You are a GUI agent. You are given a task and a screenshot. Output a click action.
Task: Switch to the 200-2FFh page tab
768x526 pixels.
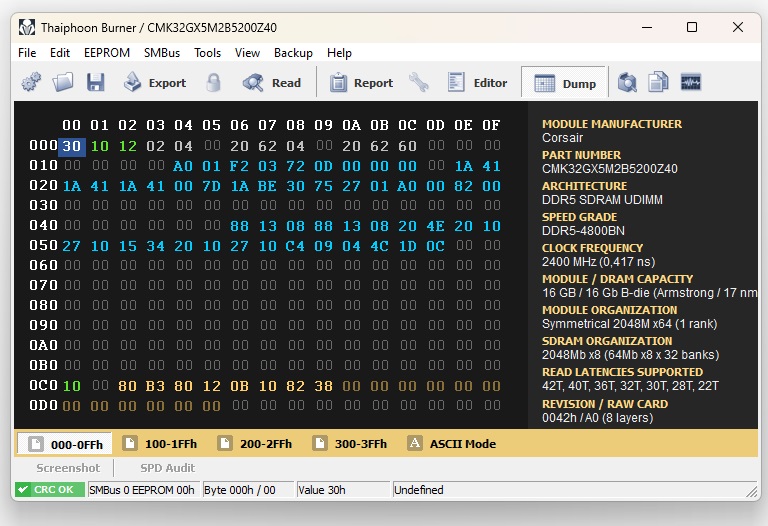(x=255, y=444)
